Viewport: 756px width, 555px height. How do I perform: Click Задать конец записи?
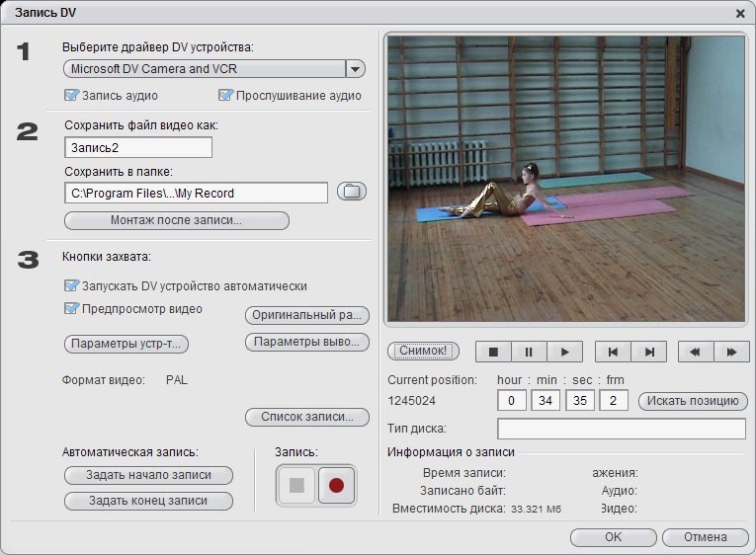148,501
